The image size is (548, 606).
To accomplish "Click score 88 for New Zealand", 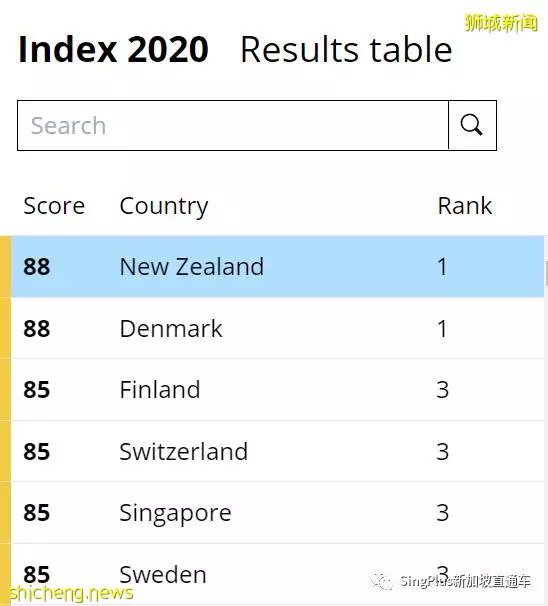I will point(37,267).
